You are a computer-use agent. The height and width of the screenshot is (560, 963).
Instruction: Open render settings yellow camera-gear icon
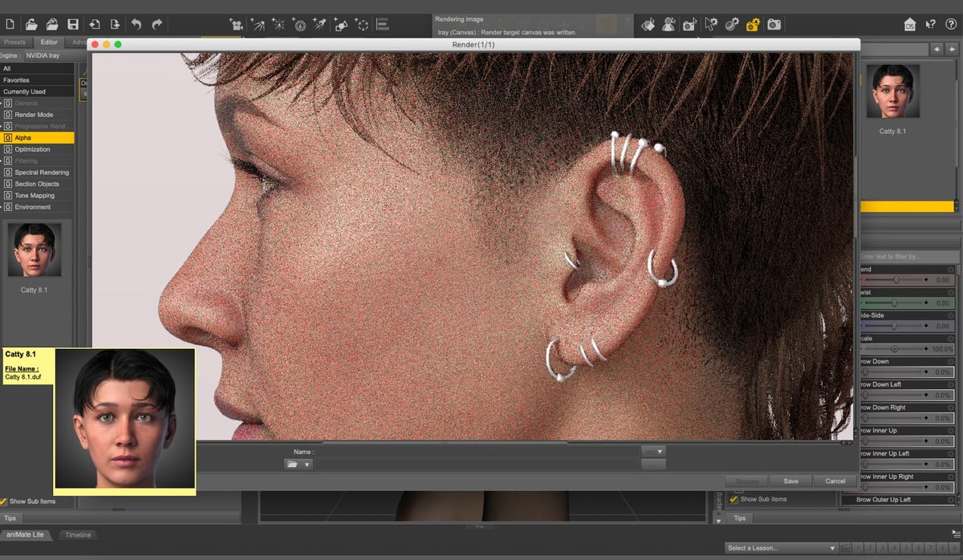753,25
